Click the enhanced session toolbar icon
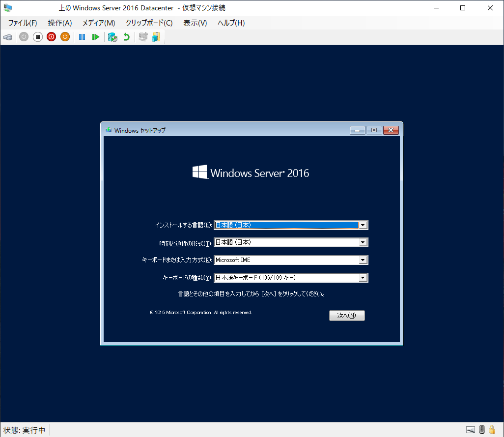The height and width of the screenshot is (437, 504). click(143, 37)
